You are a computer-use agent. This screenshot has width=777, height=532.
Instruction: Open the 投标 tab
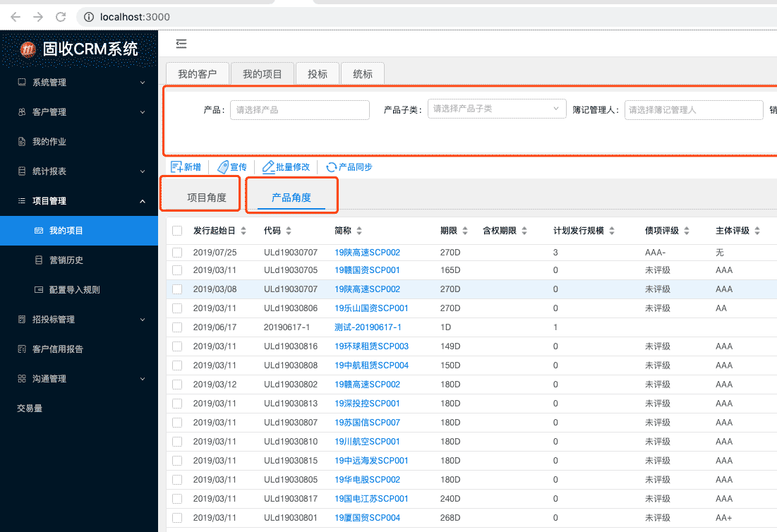(x=317, y=73)
